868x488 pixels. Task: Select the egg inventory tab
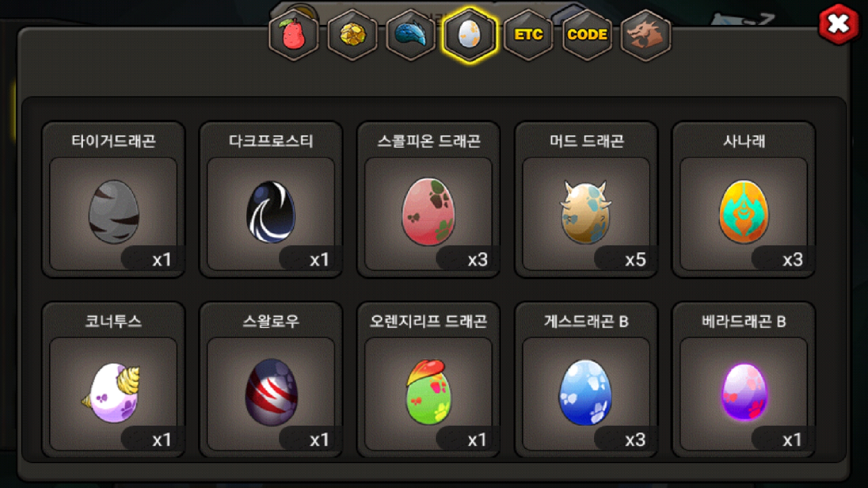[470, 35]
